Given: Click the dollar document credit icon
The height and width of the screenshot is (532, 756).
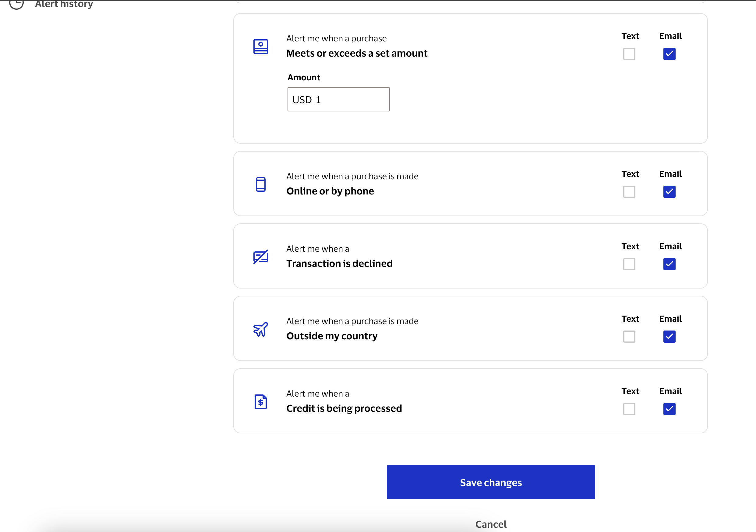Looking at the screenshot, I should tap(260, 401).
